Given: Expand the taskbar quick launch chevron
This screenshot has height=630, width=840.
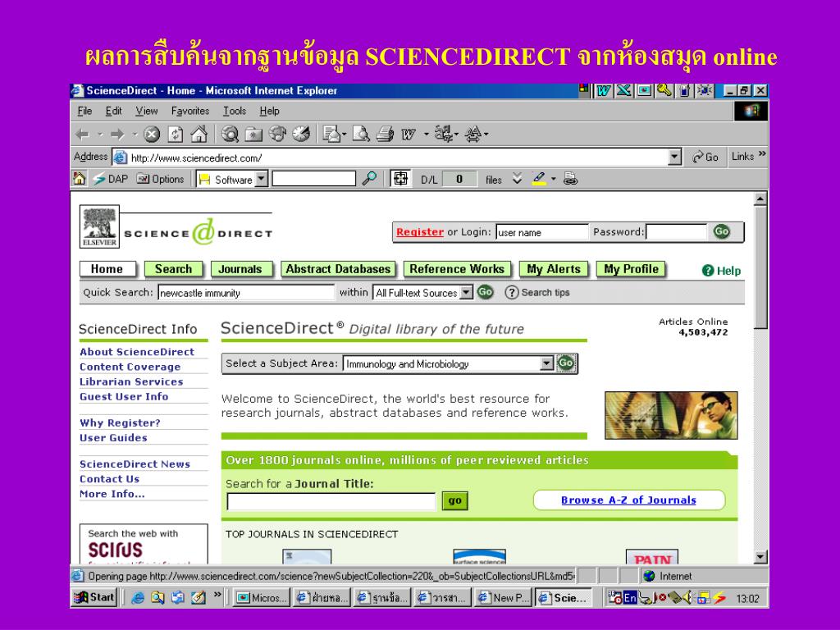Looking at the screenshot, I should pos(217,594).
